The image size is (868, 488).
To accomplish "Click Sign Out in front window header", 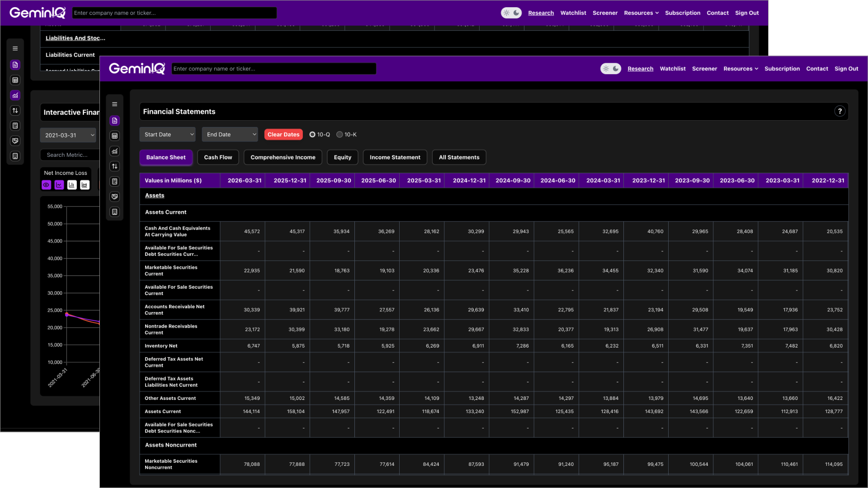I will [846, 69].
